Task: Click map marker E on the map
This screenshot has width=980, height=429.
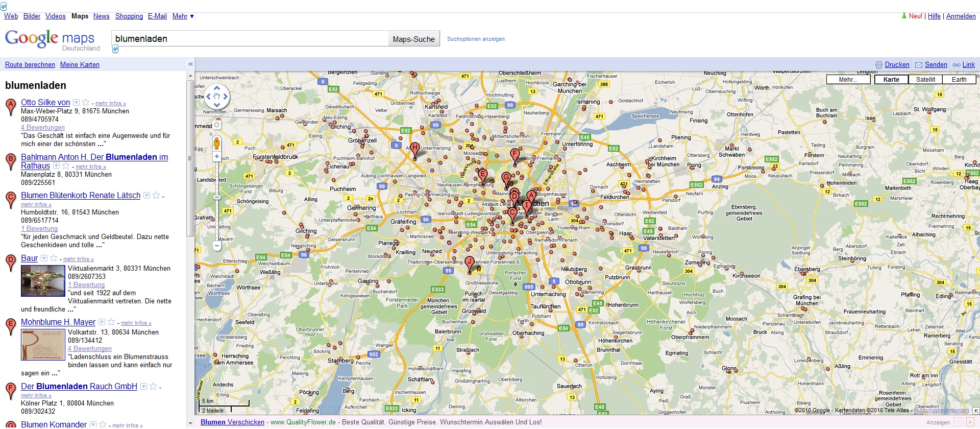Action: [482, 176]
